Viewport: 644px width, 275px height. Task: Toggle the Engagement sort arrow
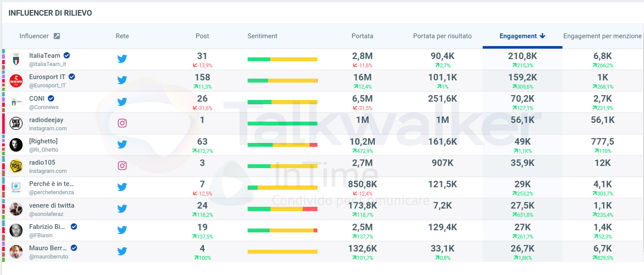(x=543, y=36)
